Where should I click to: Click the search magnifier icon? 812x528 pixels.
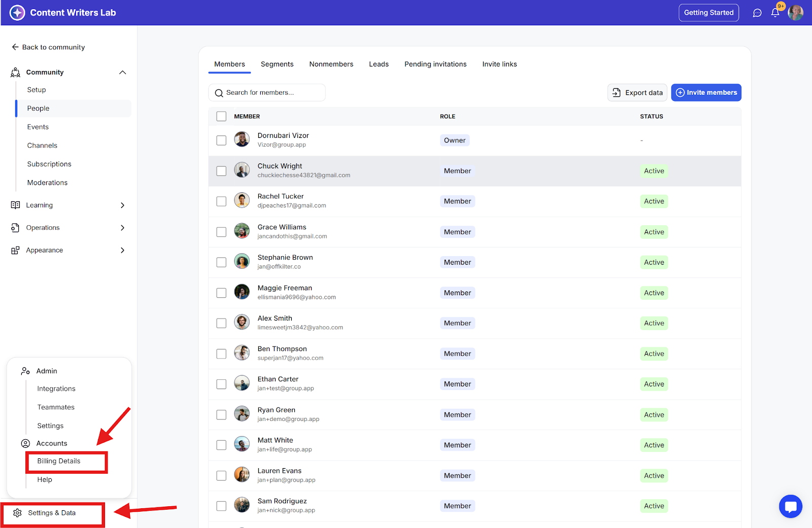click(219, 93)
